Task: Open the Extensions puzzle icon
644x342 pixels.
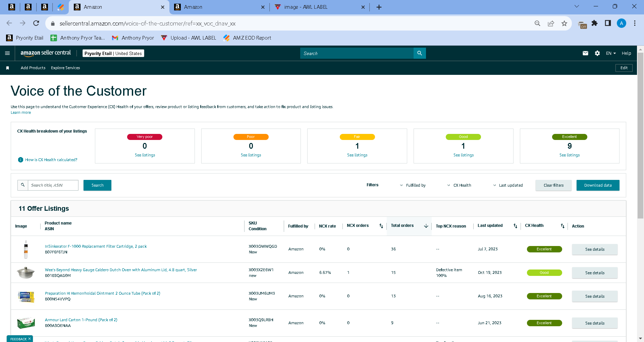Action: (595, 23)
